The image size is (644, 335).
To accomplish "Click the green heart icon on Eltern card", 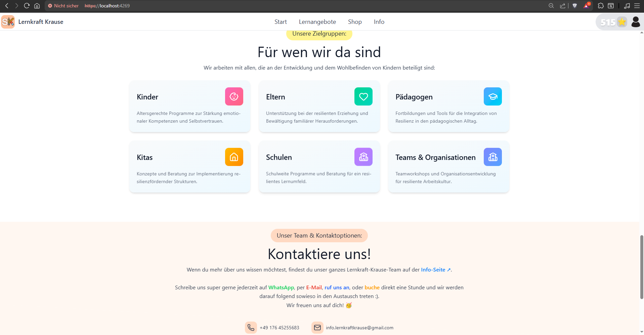I will click(x=363, y=96).
